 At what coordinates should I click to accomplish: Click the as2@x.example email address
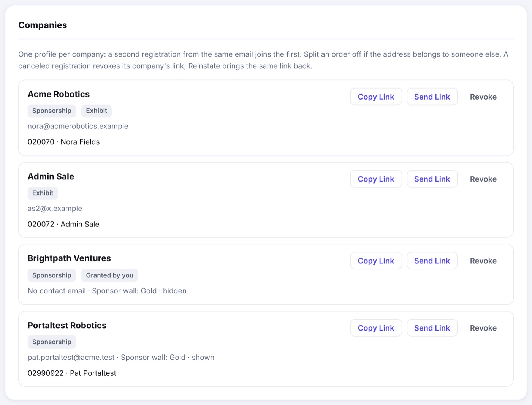(55, 209)
